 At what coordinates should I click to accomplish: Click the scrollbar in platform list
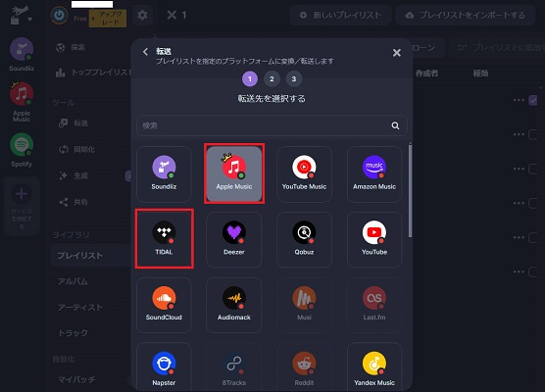click(410, 191)
